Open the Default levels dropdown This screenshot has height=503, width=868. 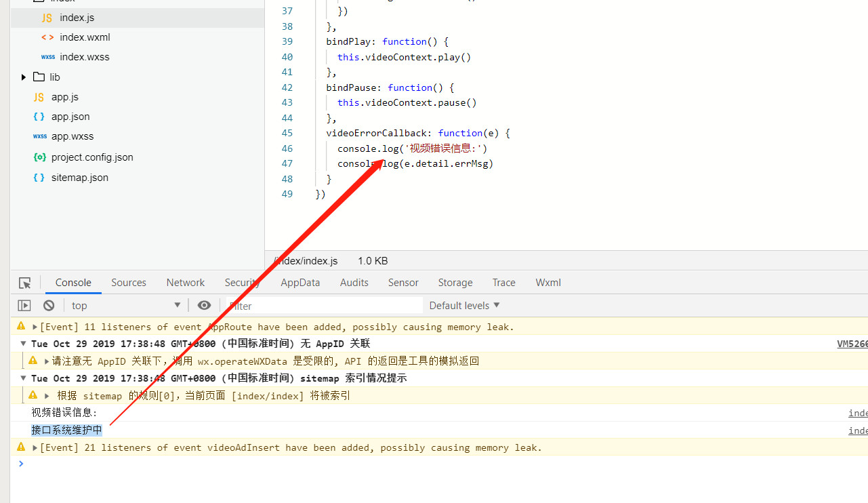click(x=464, y=306)
